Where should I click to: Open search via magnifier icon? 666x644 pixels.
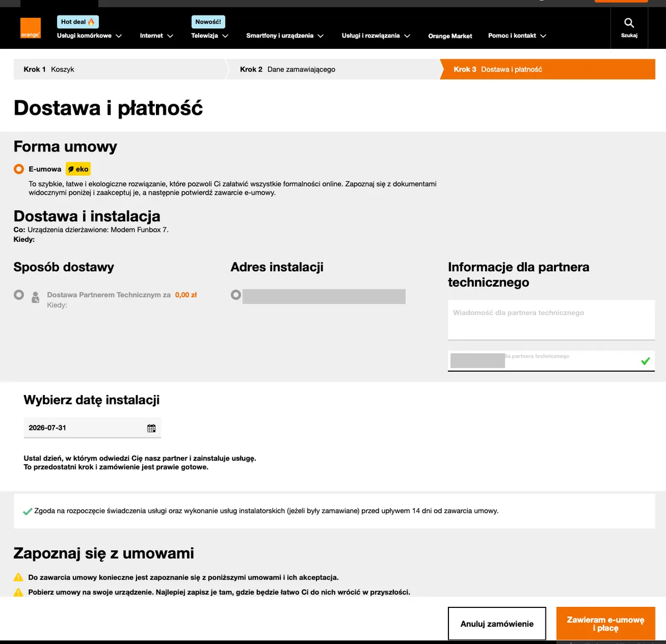pos(629,23)
